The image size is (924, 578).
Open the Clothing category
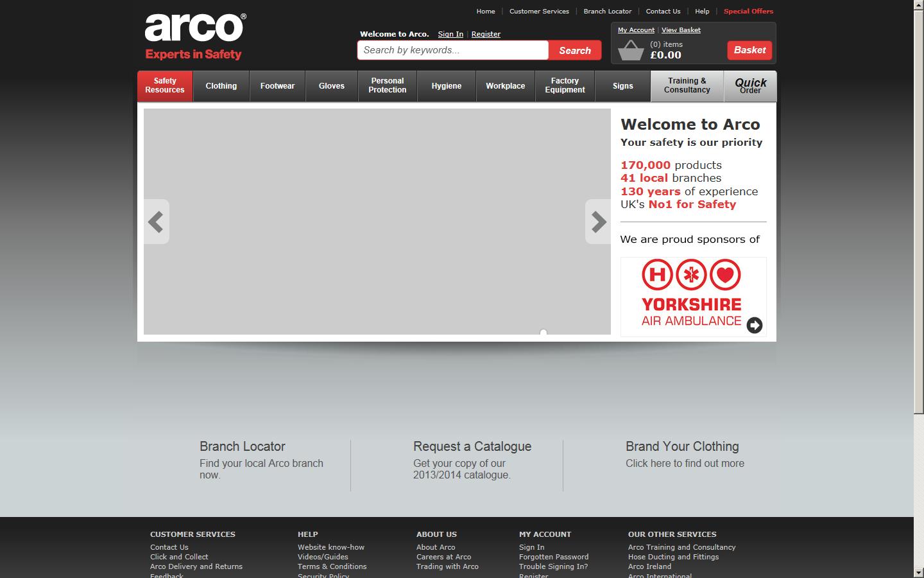(221, 85)
